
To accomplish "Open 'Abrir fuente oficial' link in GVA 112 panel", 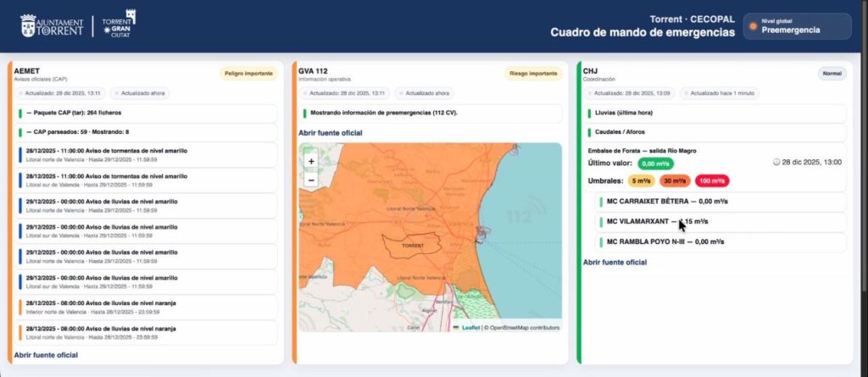I will [x=331, y=133].
